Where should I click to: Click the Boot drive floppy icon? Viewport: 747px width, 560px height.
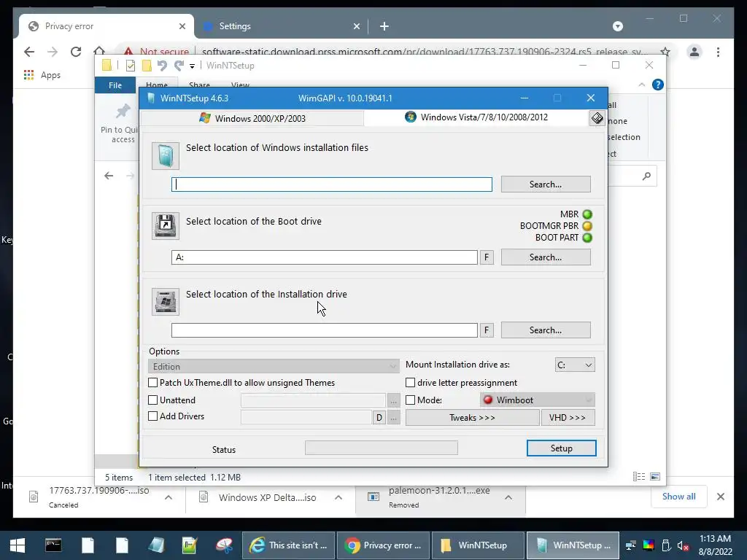166,226
